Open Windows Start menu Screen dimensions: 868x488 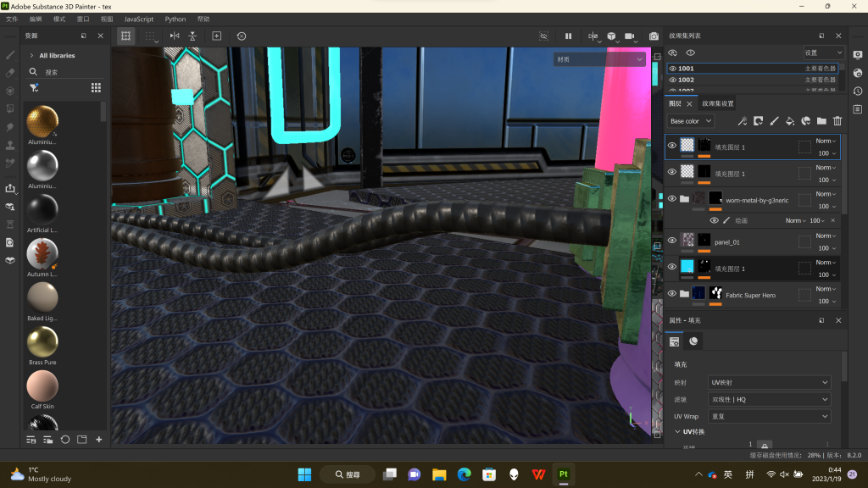click(304, 474)
